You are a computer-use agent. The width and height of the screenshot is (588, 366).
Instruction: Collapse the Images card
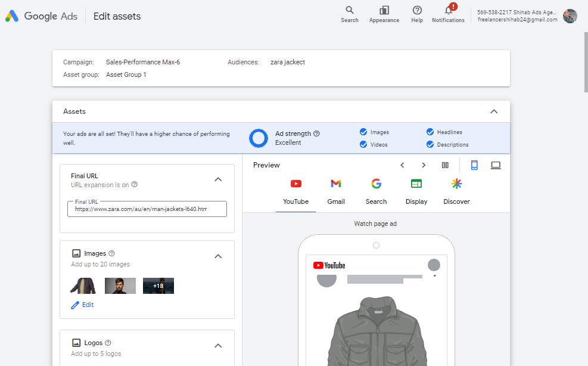pos(218,256)
